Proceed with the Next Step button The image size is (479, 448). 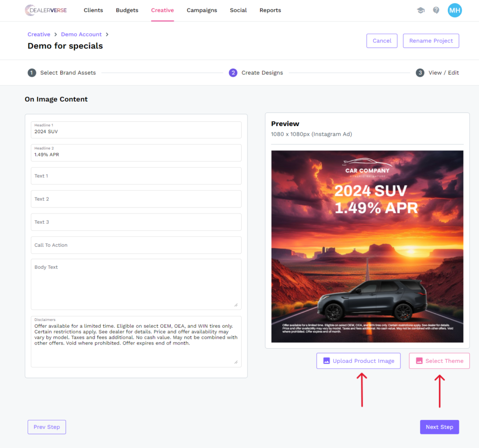point(439,427)
